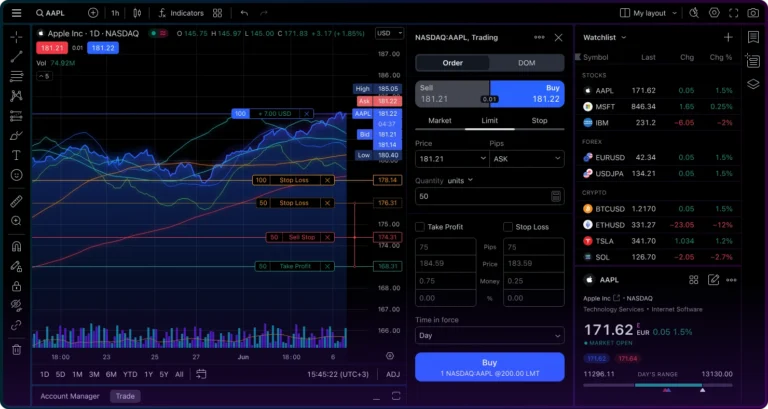Select the MSFT watchlist row

pos(657,106)
